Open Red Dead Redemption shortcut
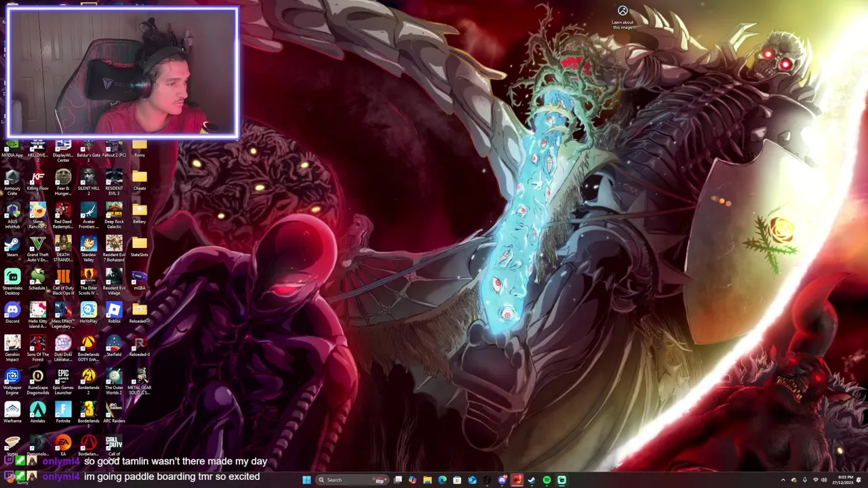868x488 pixels. pyautogui.click(x=63, y=214)
